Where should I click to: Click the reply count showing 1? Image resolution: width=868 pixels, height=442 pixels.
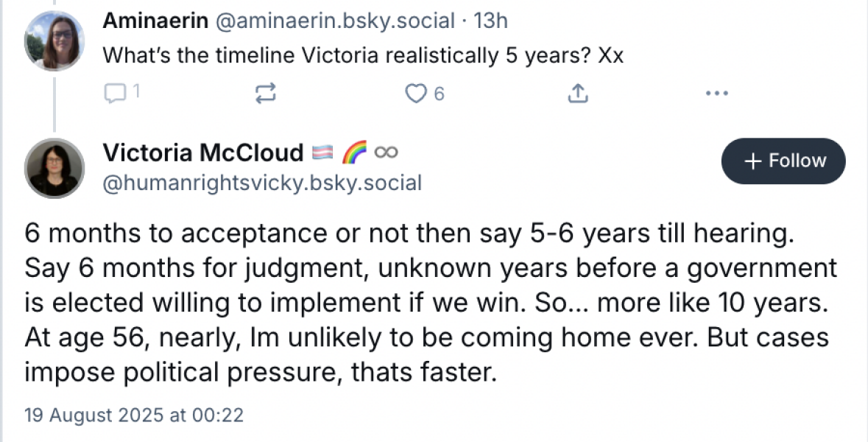click(x=135, y=94)
